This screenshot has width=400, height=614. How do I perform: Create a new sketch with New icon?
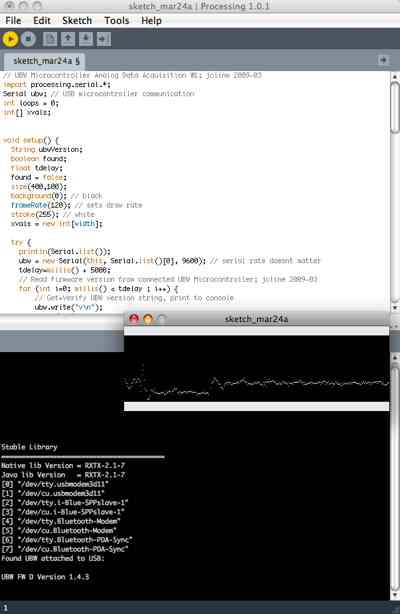[x=50, y=39]
